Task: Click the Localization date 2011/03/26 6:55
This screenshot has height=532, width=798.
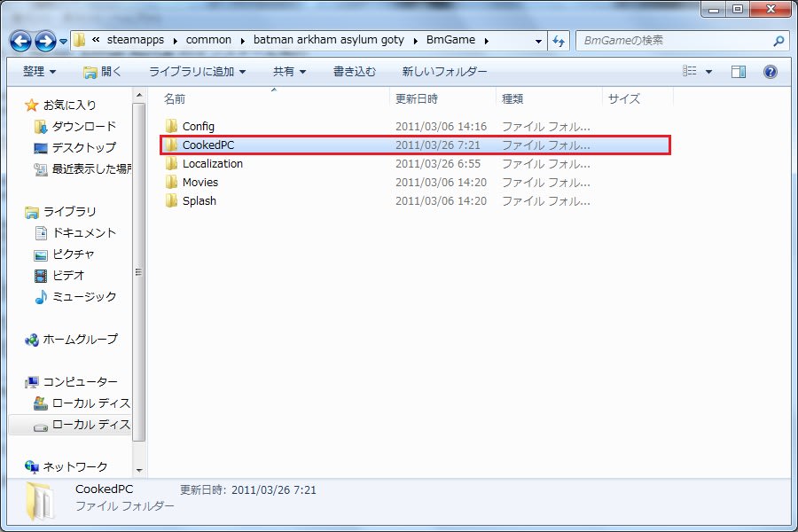Action: (438, 163)
